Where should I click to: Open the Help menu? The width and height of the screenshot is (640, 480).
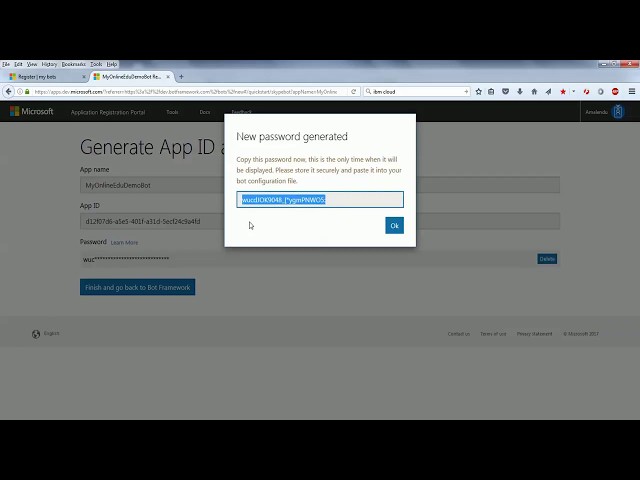pyautogui.click(x=111, y=64)
